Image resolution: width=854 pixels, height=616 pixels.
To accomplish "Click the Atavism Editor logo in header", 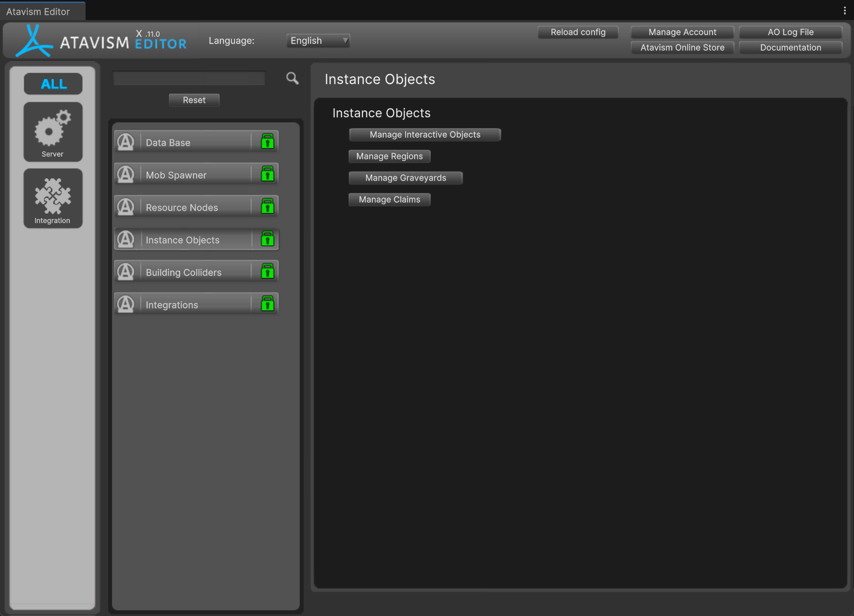I will click(x=101, y=41).
